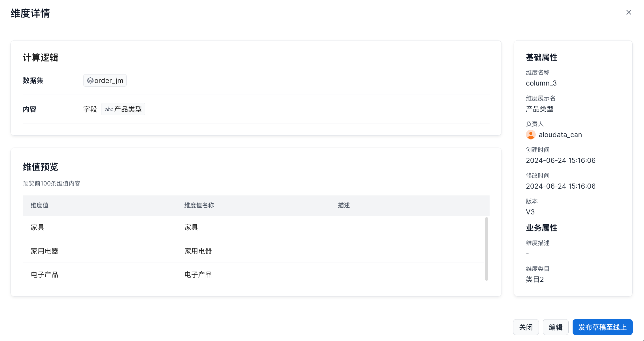Viewport: 644px width, 341px height.
Task: Click the abc type icon before 产品类型
Action: click(x=109, y=109)
